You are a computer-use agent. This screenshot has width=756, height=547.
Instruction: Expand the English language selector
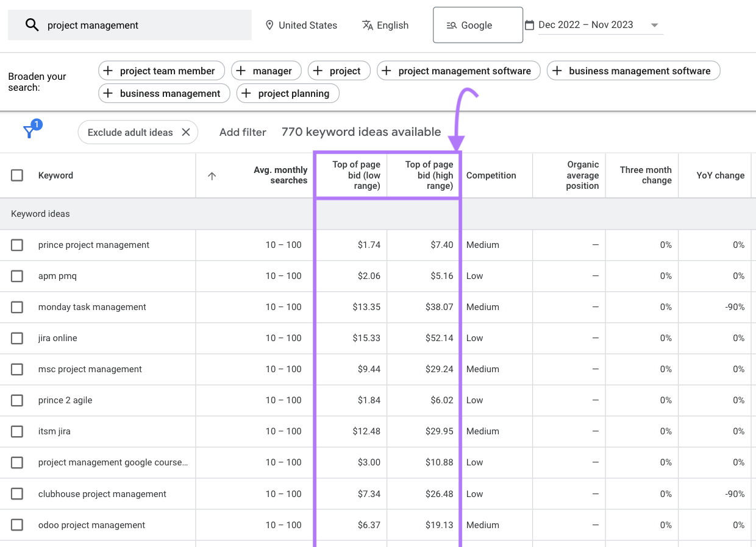tap(385, 25)
